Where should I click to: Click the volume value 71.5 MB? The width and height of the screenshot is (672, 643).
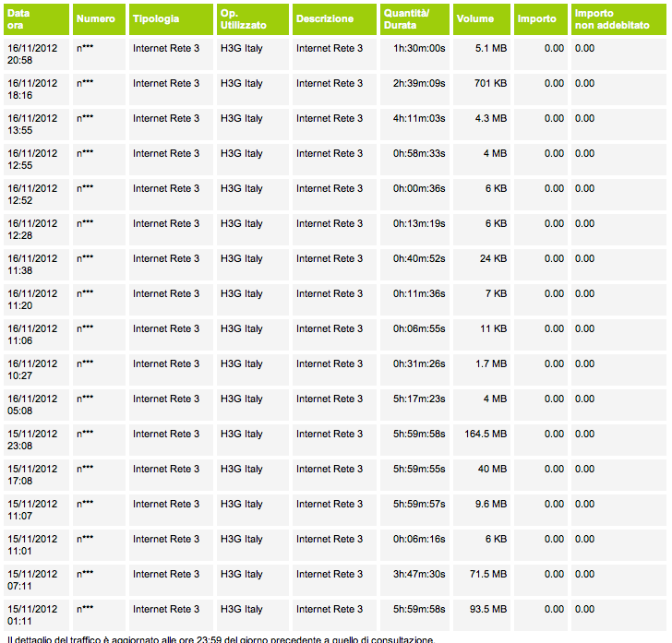tap(488, 575)
